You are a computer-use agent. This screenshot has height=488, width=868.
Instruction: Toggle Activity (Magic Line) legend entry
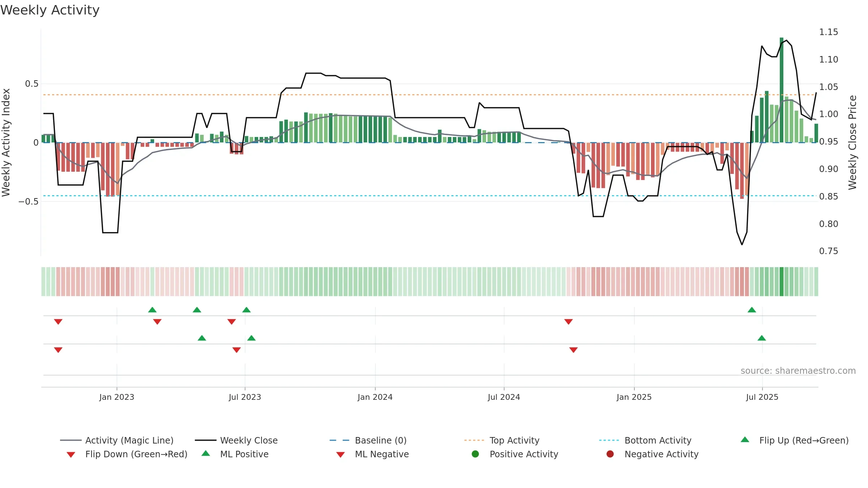pos(117,440)
